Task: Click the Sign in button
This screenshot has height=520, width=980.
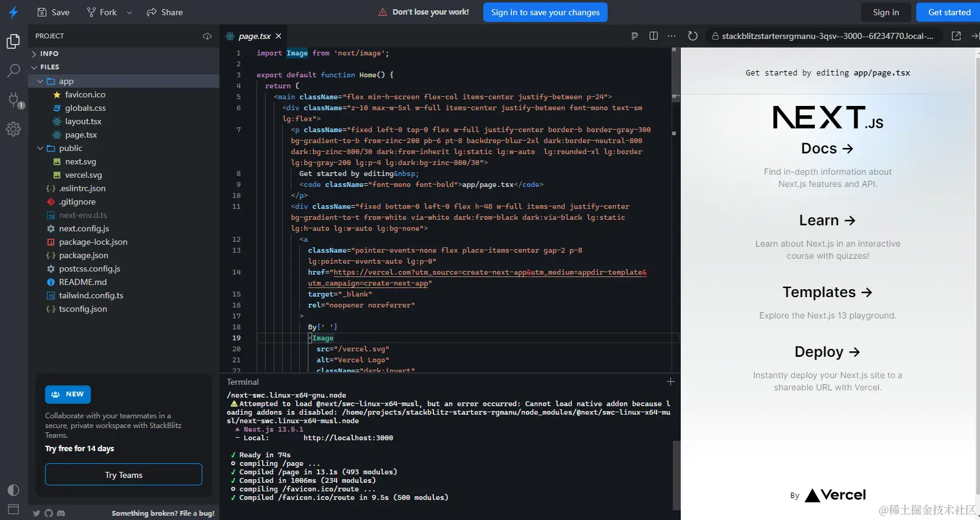Action: click(x=886, y=12)
